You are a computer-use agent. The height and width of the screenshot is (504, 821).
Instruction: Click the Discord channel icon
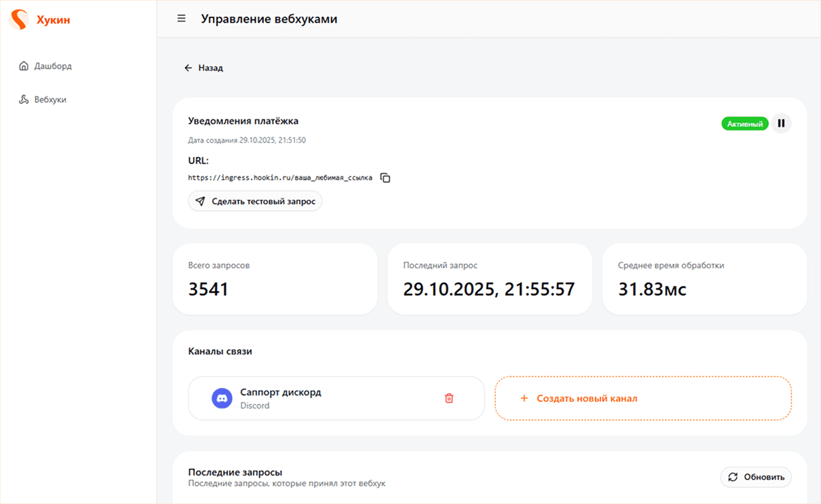click(221, 398)
